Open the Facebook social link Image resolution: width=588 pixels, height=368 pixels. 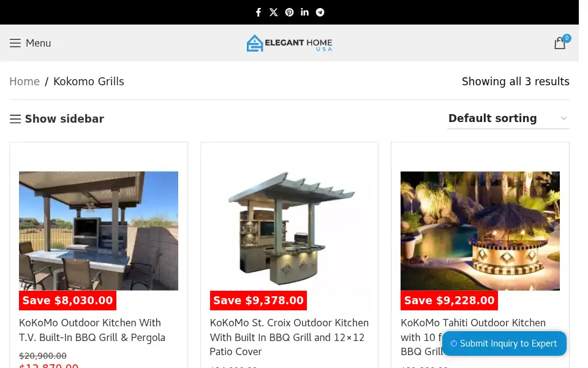click(258, 12)
